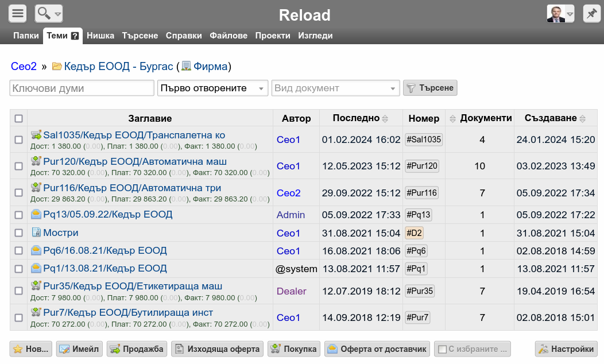Image resolution: width=604 pixels, height=364 pixels.
Task: Open the Първо отворените sort dropdown
Action: pos(212,88)
